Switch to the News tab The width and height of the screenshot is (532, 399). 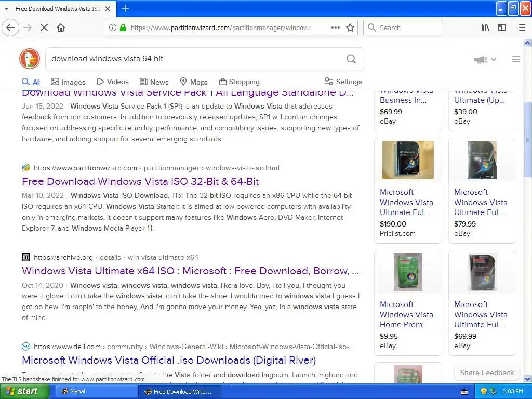coord(154,82)
